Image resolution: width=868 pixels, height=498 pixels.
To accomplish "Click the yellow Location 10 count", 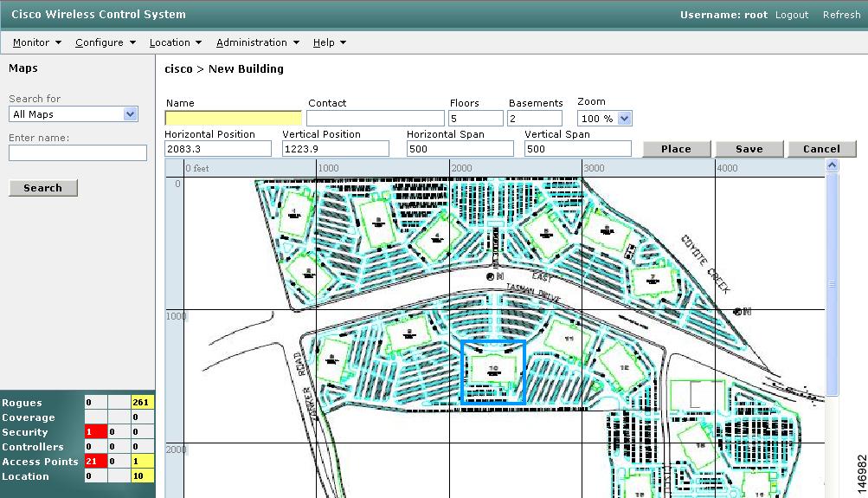I will pyautogui.click(x=142, y=475).
